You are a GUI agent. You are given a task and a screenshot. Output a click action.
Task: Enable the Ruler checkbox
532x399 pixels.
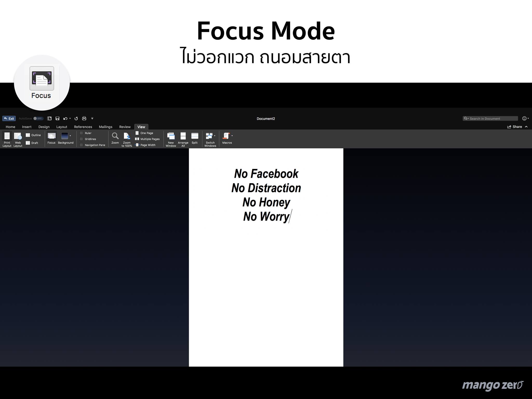coord(81,133)
